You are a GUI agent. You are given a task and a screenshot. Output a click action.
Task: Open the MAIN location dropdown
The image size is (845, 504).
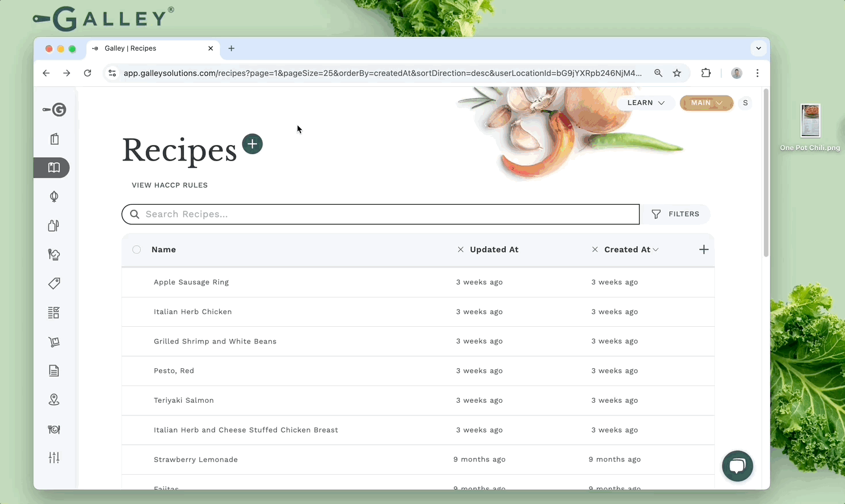click(x=706, y=103)
